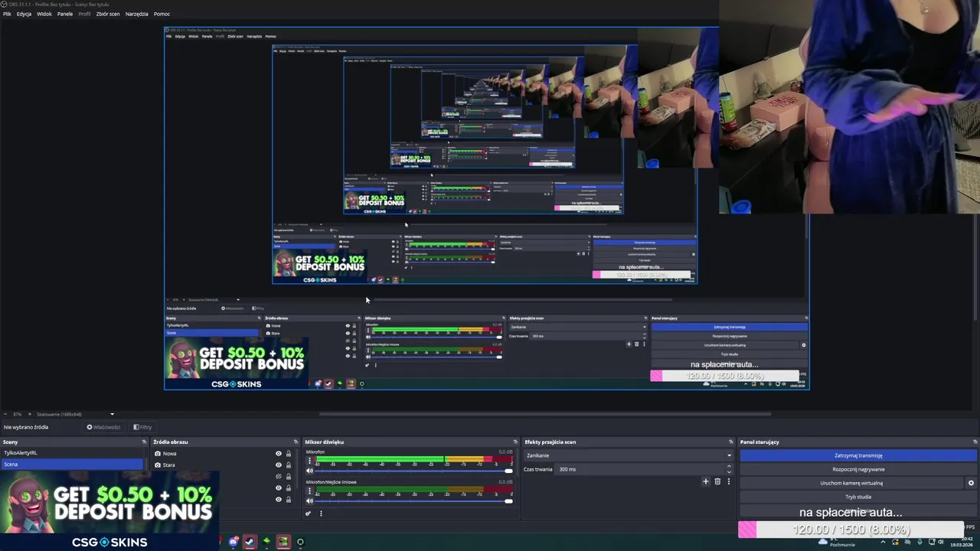980x551 pixels.
Task: Mute the Mikrofon/Wejście liniowe channel
Action: pos(309,500)
